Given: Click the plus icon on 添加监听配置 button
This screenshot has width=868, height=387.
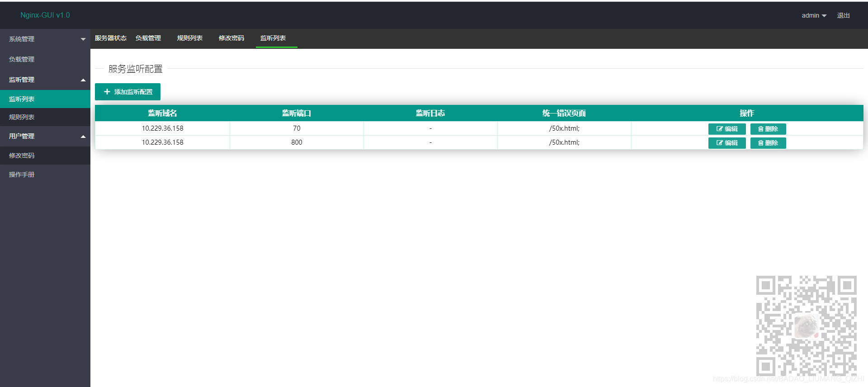Looking at the screenshot, I should [x=107, y=92].
